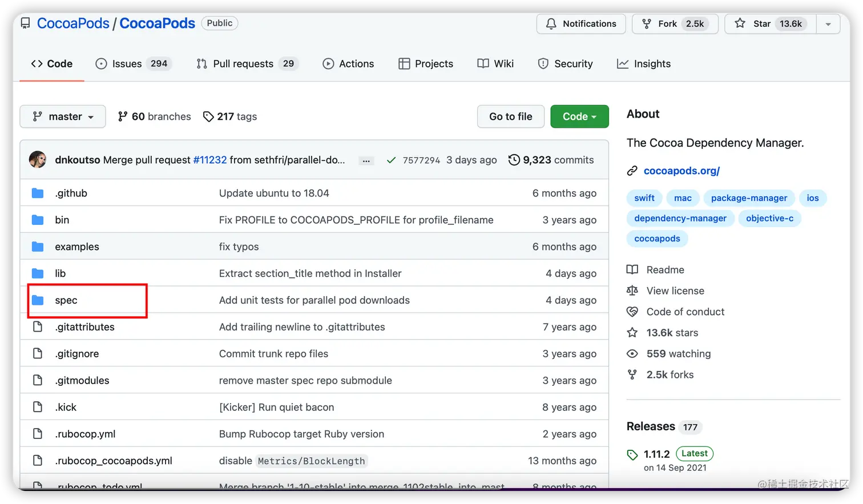This screenshot has width=863, height=504.
Task: Open the Insights tab
Action: click(x=644, y=64)
